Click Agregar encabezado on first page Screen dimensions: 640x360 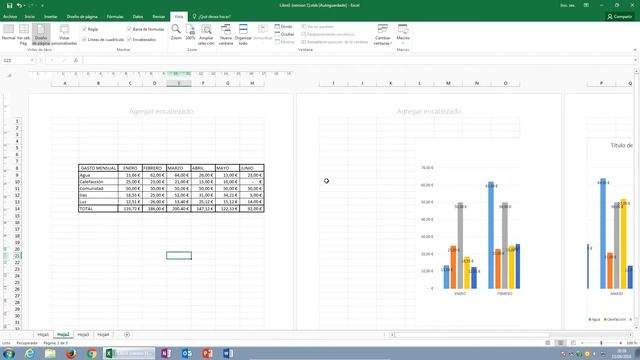tap(161, 111)
